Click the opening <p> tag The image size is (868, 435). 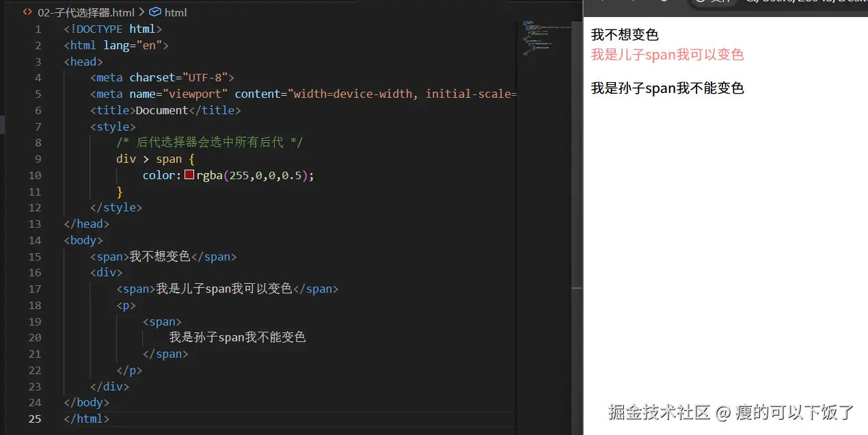coord(126,305)
